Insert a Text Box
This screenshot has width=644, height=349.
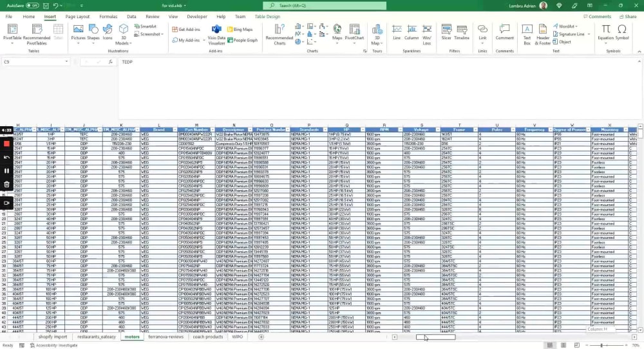[x=527, y=35]
